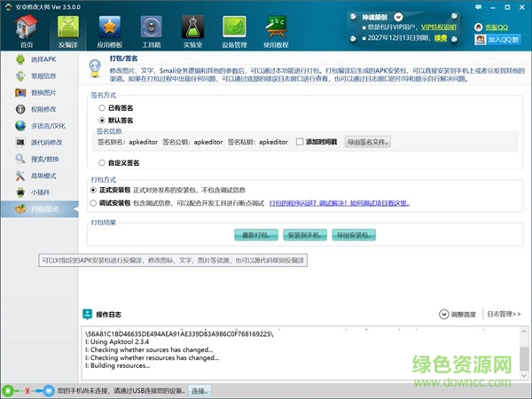Click the 导出签名文件 button
The width and height of the screenshot is (532, 399).
pos(369,142)
